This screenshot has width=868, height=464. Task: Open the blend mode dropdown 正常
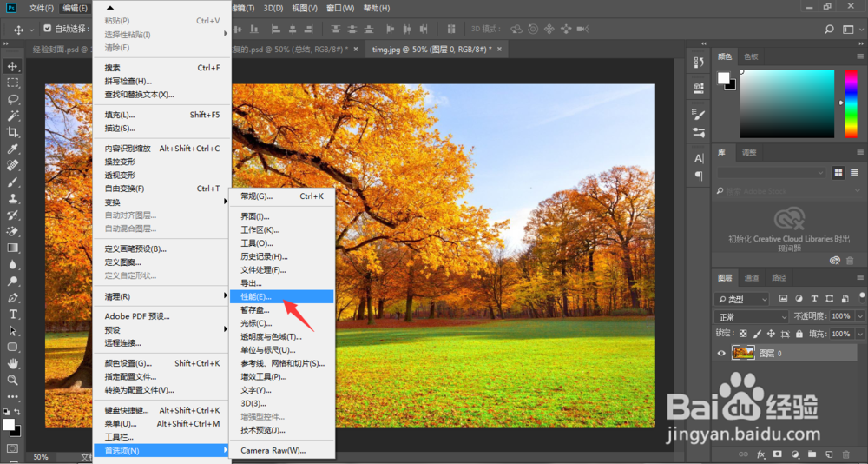[753, 317]
